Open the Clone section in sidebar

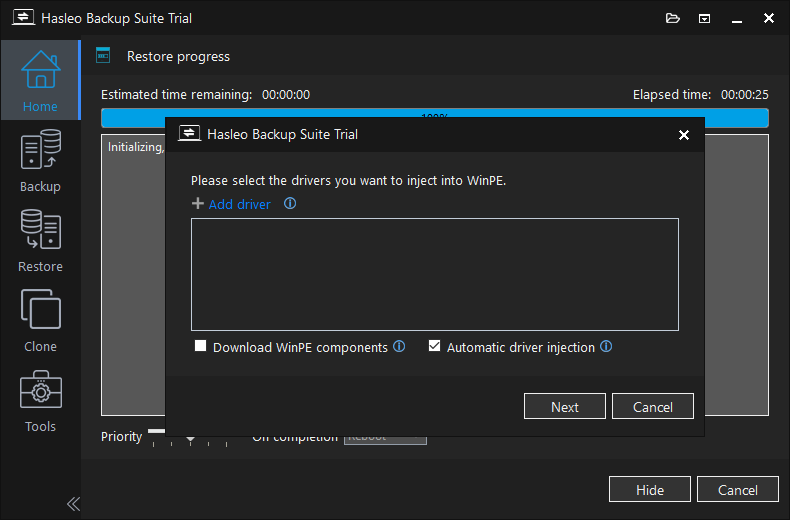[40, 320]
